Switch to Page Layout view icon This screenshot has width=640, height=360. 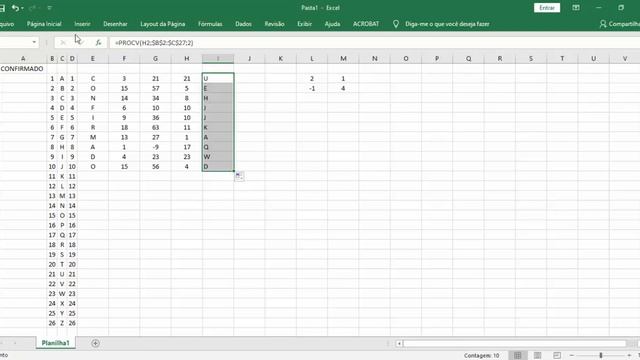[538, 356]
